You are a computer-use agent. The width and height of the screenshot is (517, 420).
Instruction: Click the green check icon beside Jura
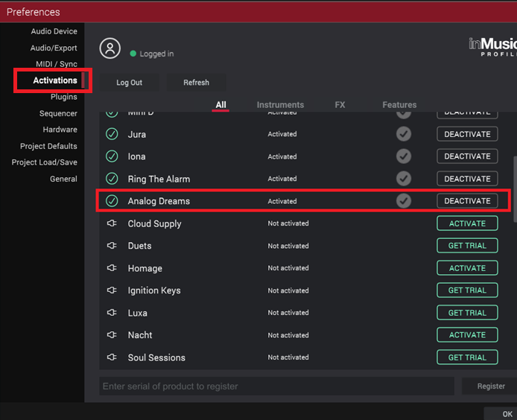(x=112, y=134)
